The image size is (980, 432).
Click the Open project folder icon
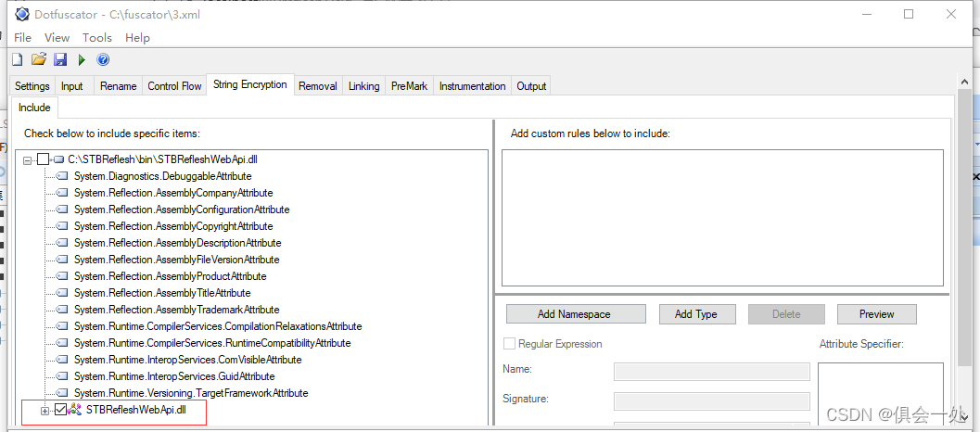(x=39, y=59)
